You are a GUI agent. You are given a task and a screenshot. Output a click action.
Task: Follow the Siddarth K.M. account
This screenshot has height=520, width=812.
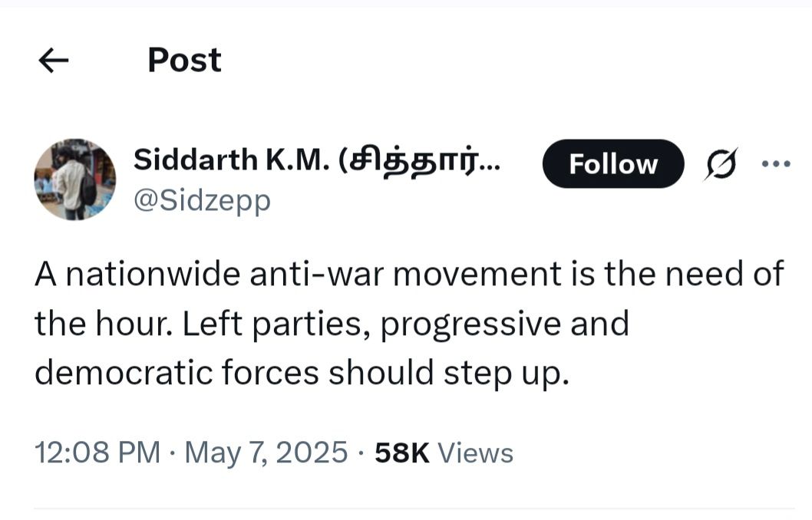click(613, 163)
